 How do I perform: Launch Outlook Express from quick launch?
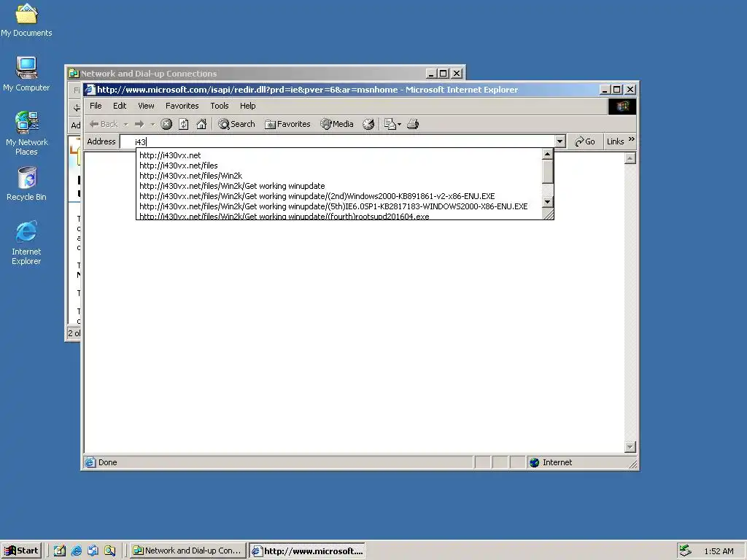pyautogui.click(x=93, y=551)
